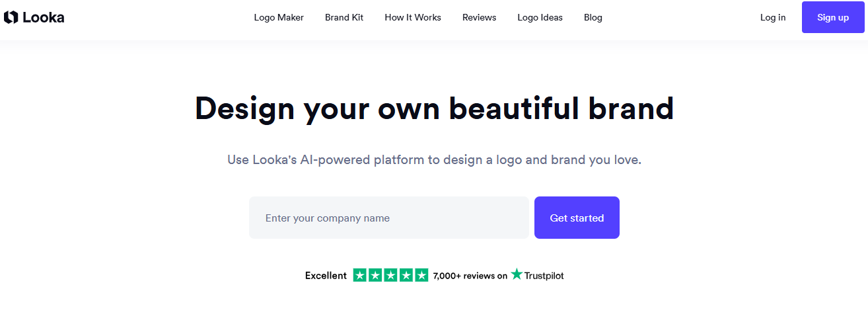Click the Excellent rating label

point(326,276)
